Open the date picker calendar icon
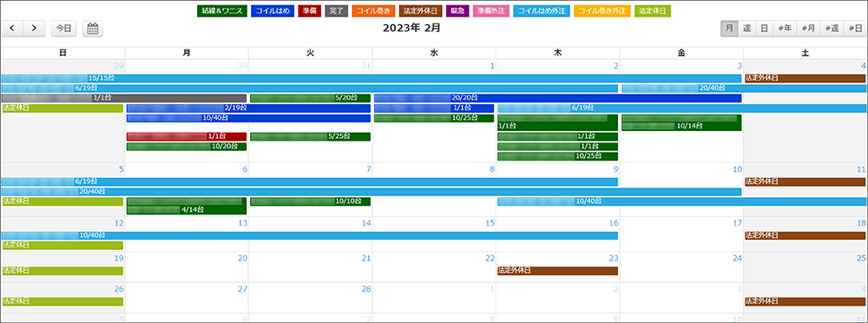Viewport: 868px width, 323px height. [x=93, y=29]
